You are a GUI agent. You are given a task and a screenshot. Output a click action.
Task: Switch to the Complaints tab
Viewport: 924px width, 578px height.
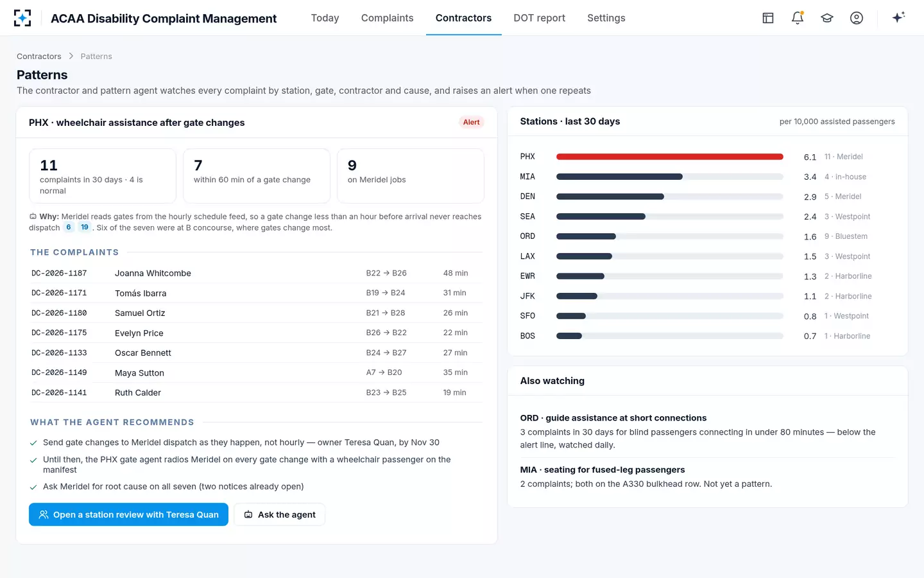click(x=387, y=18)
